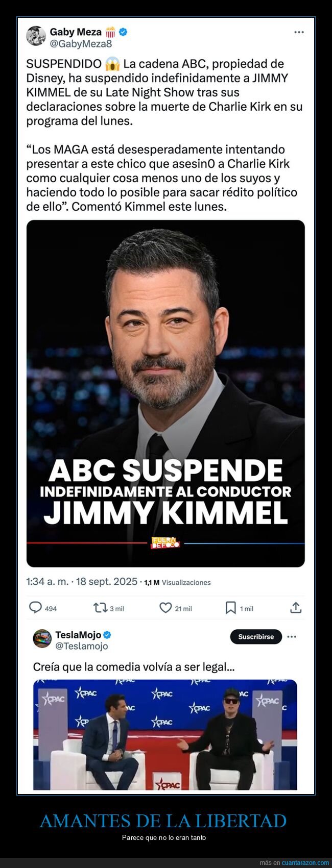332x868 pixels.
Task: Click the retweet arrows icon
Action: tap(100, 608)
